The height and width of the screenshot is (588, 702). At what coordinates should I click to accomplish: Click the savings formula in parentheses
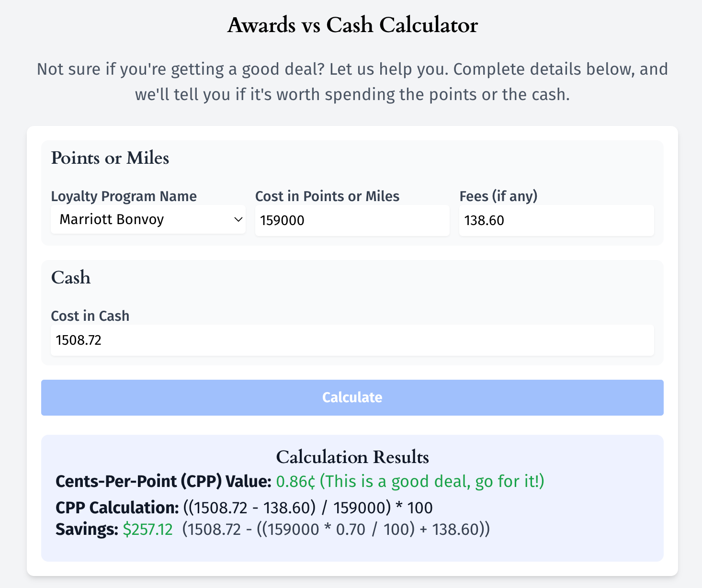(x=336, y=530)
